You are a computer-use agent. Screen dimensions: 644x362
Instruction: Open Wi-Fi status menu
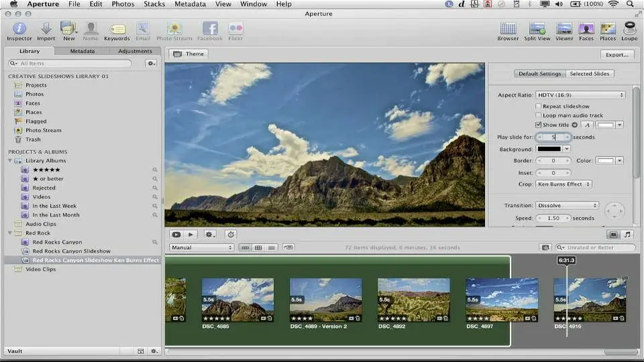pos(613,4)
